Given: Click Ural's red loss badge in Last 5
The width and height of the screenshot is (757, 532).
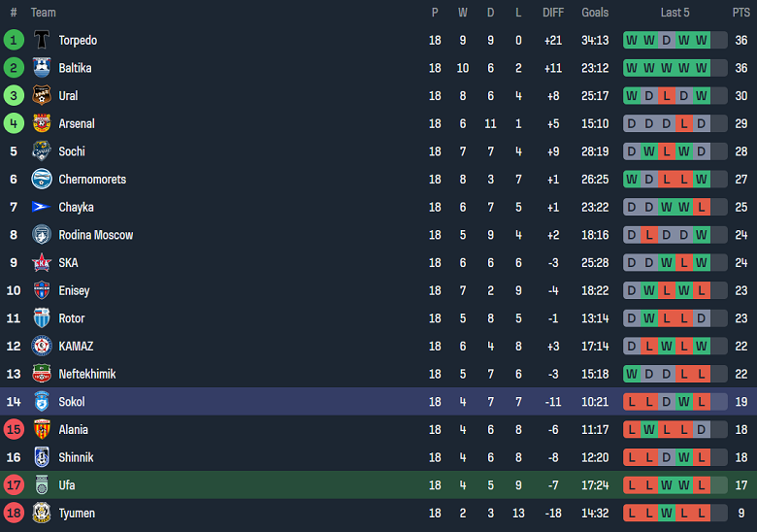Looking at the screenshot, I should tap(666, 96).
